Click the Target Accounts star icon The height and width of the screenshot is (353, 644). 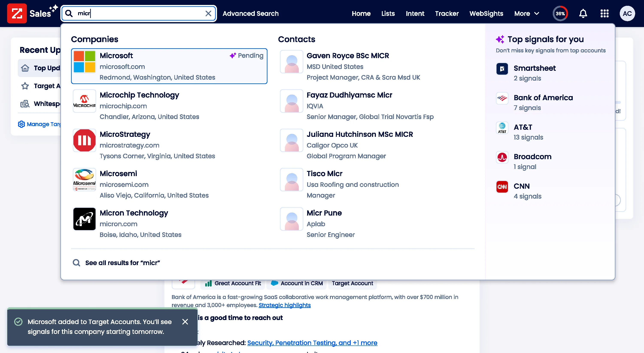click(x=25, y=86)
